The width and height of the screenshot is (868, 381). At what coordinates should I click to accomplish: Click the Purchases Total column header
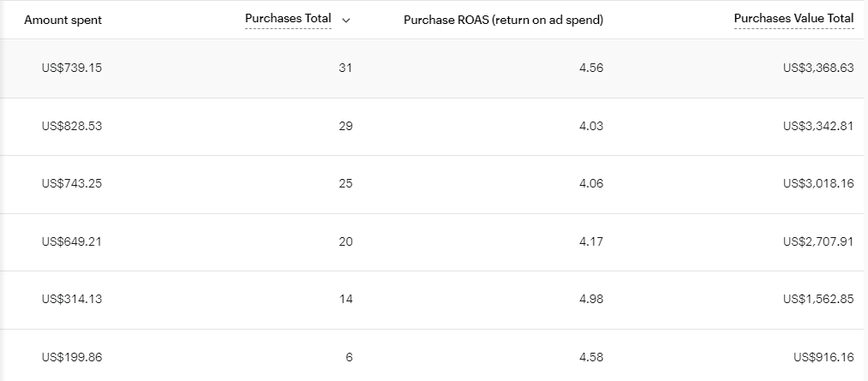coord(288,19)
